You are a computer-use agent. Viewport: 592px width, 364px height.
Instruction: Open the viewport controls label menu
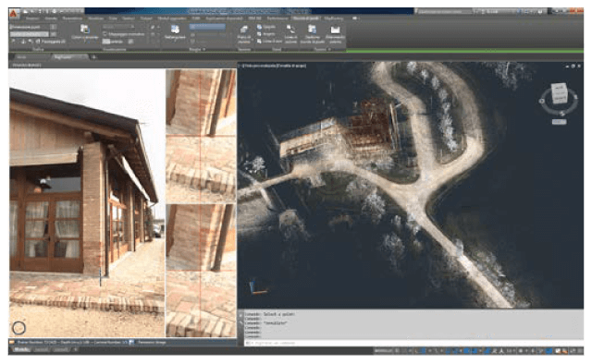pos(274,66)
